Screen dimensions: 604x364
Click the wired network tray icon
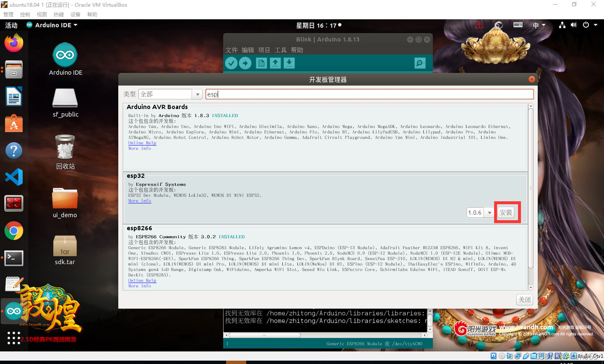(x=562, y=25)
